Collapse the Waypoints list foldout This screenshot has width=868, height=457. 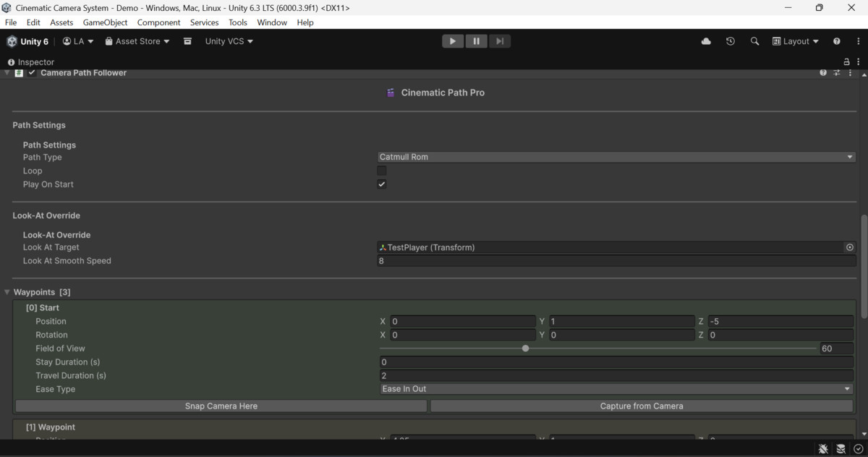tap(7, 292)
